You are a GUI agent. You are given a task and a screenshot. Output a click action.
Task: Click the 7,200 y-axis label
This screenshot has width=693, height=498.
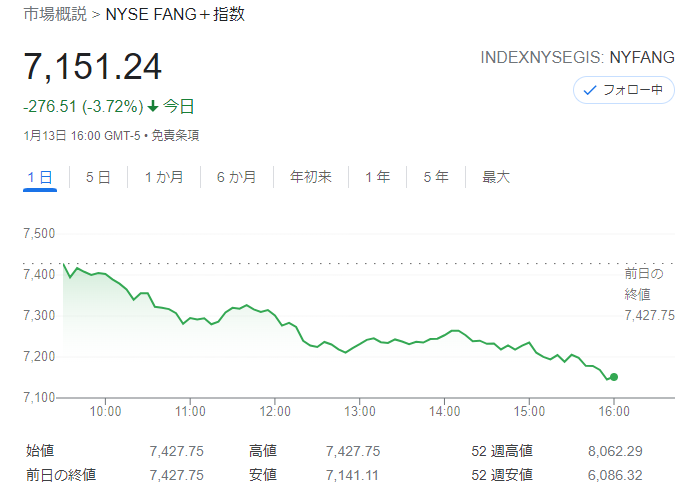39,356
